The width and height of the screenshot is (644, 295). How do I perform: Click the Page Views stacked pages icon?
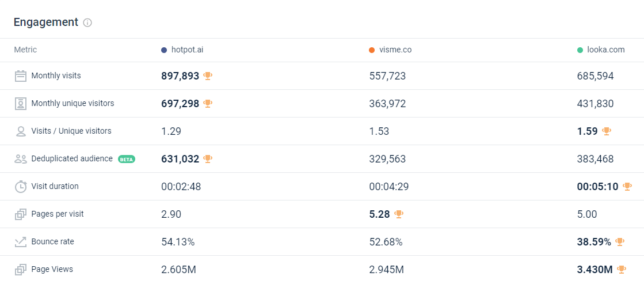(21, 270)
